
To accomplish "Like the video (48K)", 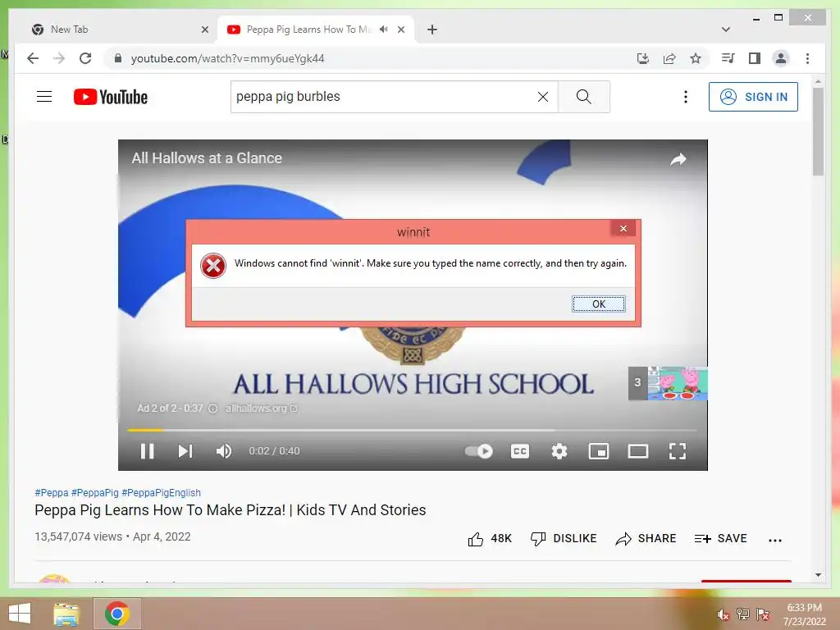I will [490, 538].
